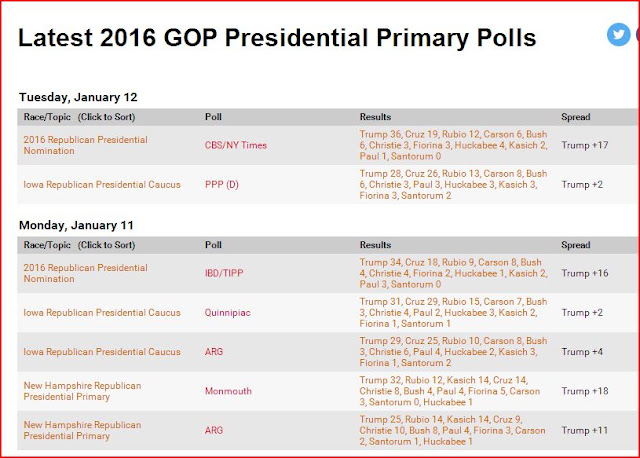Open PPP results starting Trump 28
This screenshot has height=458, width=640.
coord(453,185)
